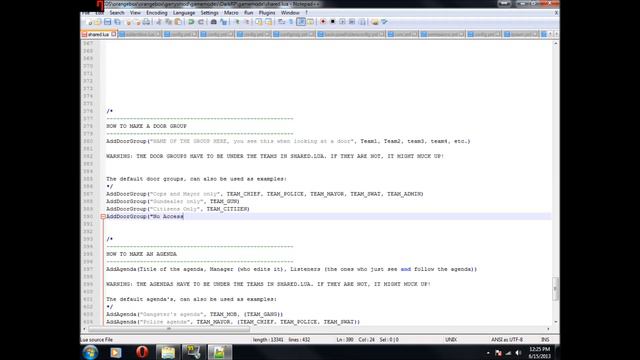The image size is (640, 360).
Task: Click the Redo arrow icon
Action: (x=201, y=22)
